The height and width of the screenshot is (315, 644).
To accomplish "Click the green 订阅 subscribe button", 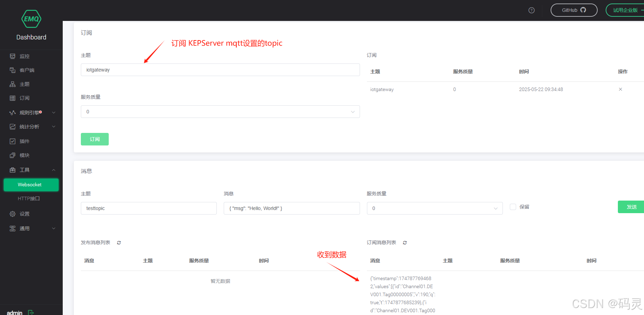I will tap(95, 139).
